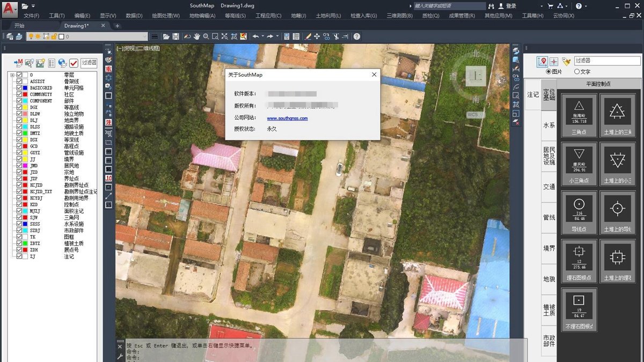
Task: Click the red .10 icon in vertical toolbar
Action: click(x=108, y=178)
